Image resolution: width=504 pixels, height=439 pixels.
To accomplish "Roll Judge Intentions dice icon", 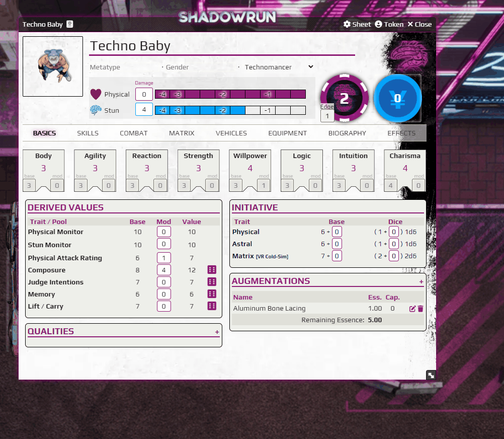I will click(212, 282).
